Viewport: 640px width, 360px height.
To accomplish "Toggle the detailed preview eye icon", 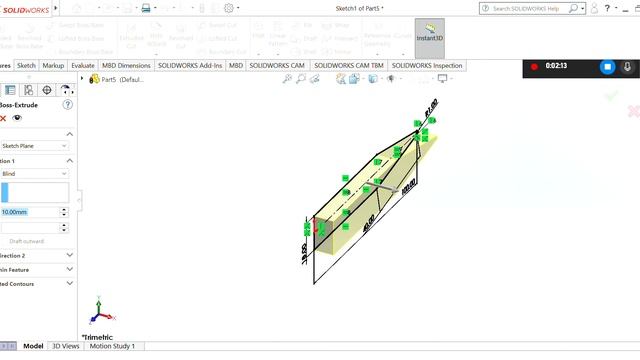I will point(17,118).
